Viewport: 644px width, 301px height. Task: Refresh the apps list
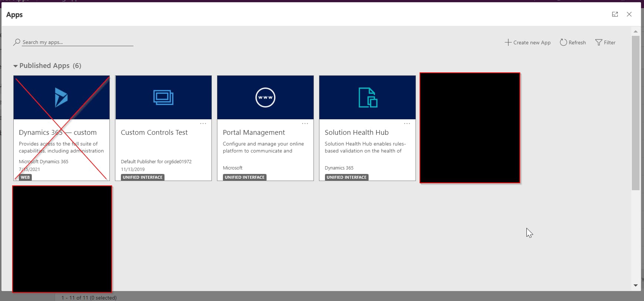point(573,42)
